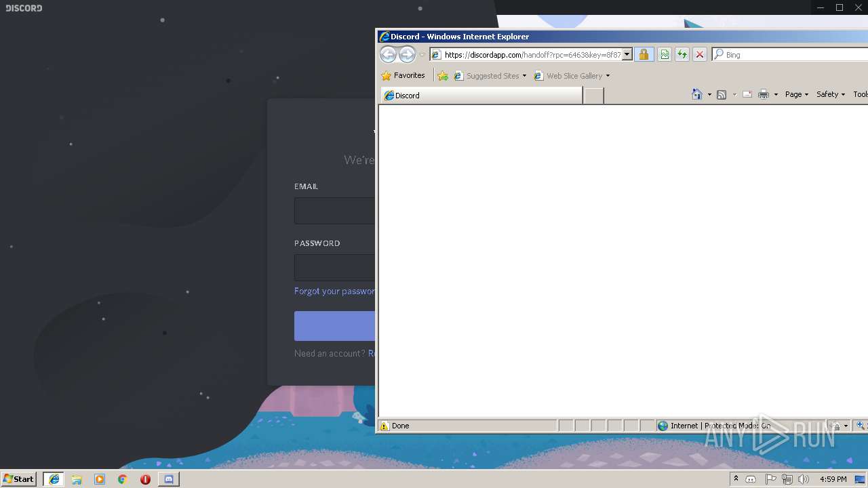Open recent pages dropdown arrow
This screenshot has height=488, width=868.
tap(422, 55)
